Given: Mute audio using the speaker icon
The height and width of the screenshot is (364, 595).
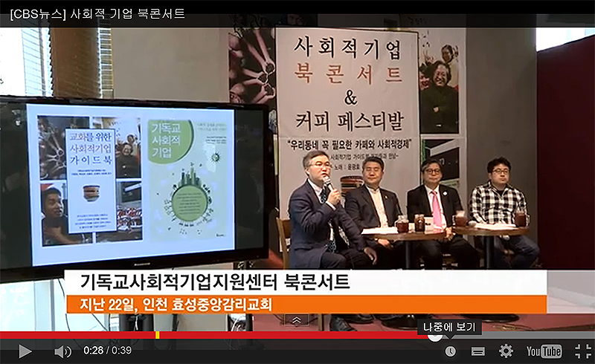Looking at the screenshot, I should 62,351.
